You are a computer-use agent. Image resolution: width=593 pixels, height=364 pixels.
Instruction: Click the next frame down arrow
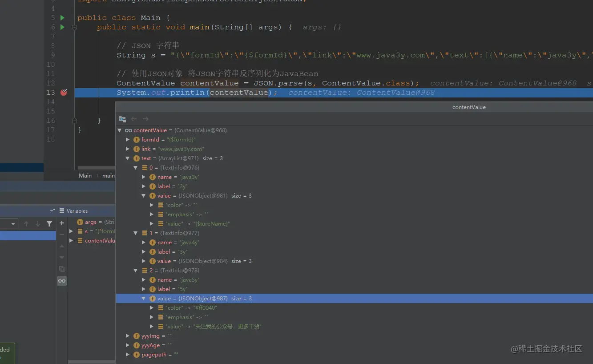pyautogui.click(x=38, y=224)
